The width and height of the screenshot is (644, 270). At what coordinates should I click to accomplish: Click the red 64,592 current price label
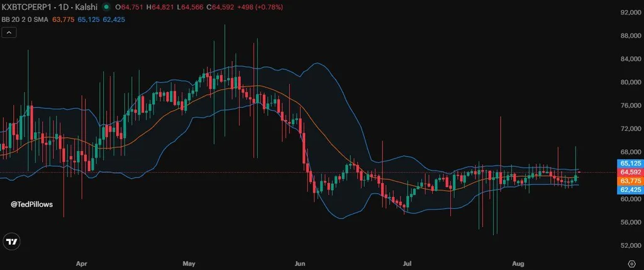(x=630, y=172)
